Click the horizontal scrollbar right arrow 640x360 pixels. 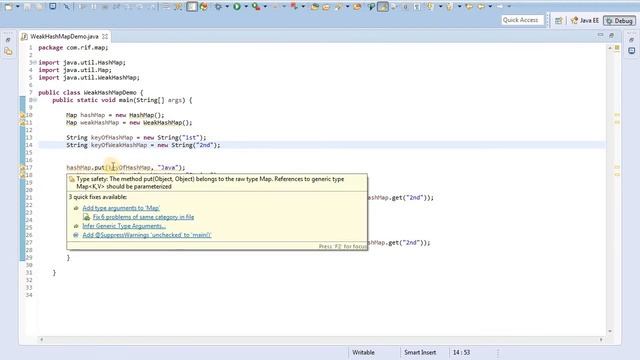[x=601, y=340]
